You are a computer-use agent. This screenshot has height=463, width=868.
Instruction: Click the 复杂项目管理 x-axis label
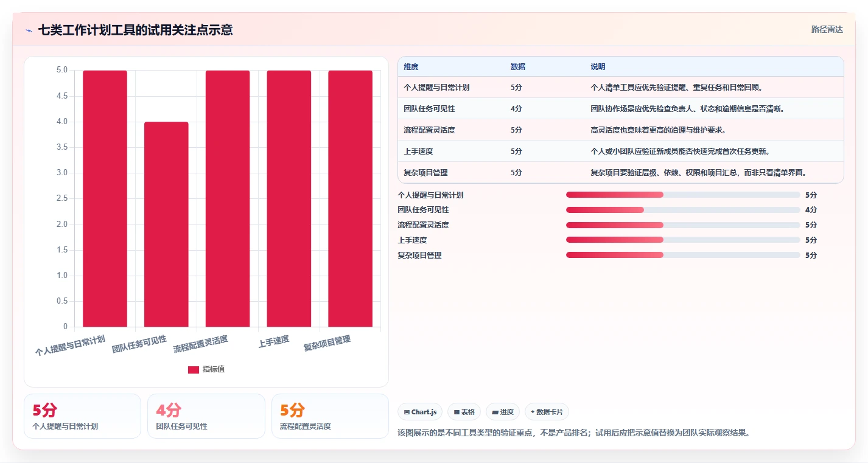coord(327,344)
